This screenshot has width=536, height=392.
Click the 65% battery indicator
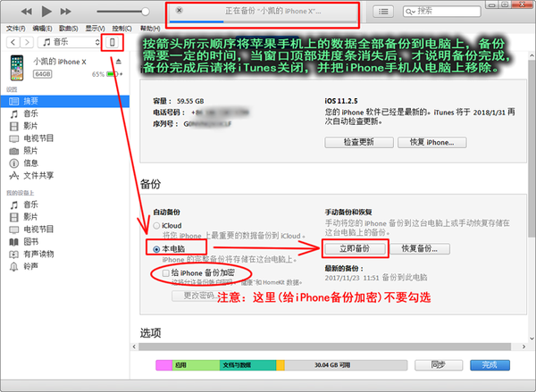click(107, 74)
